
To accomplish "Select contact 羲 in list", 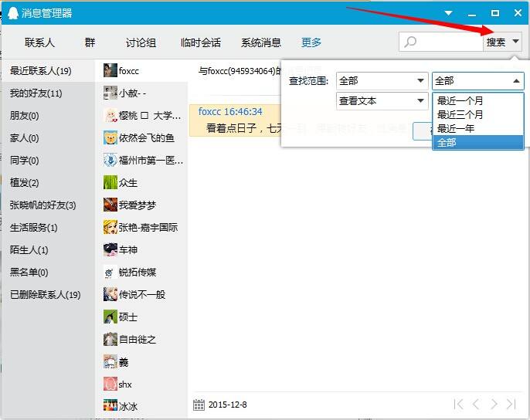I will coord(141,361).
